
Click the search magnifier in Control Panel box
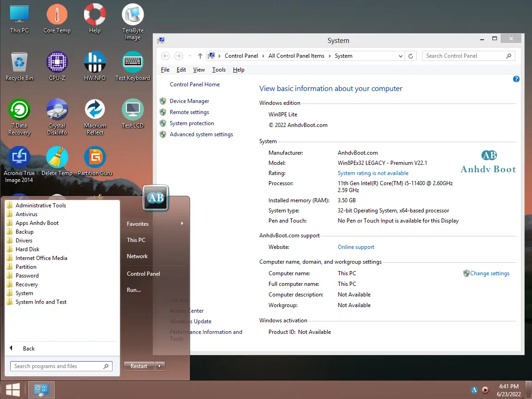pyautogui.click(x=508, y=56)
